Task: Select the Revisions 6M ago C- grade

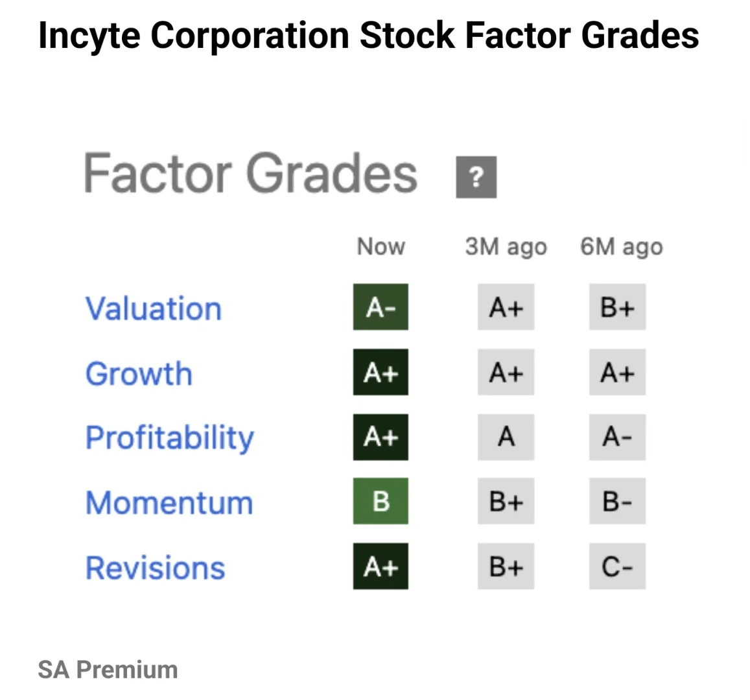Action: (617, 566)
